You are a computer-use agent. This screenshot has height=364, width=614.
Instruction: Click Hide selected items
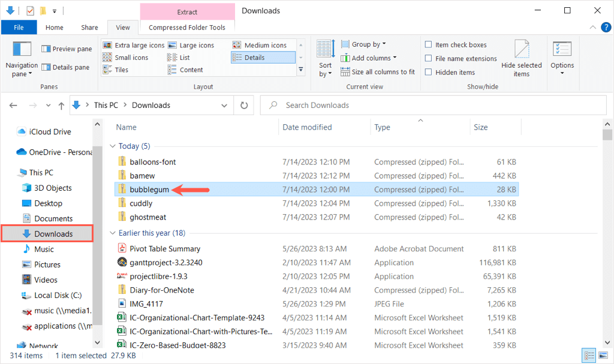click(x=522, y=59)
